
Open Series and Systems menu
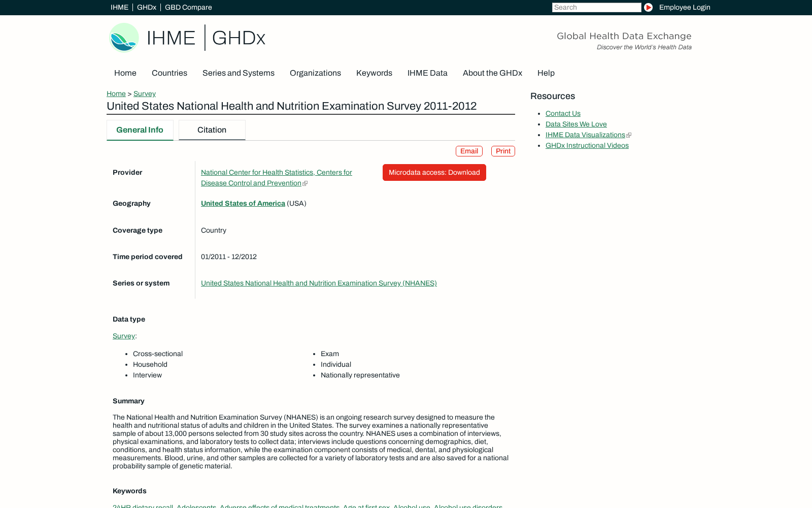pyautogui.click(x=239, y=73)
